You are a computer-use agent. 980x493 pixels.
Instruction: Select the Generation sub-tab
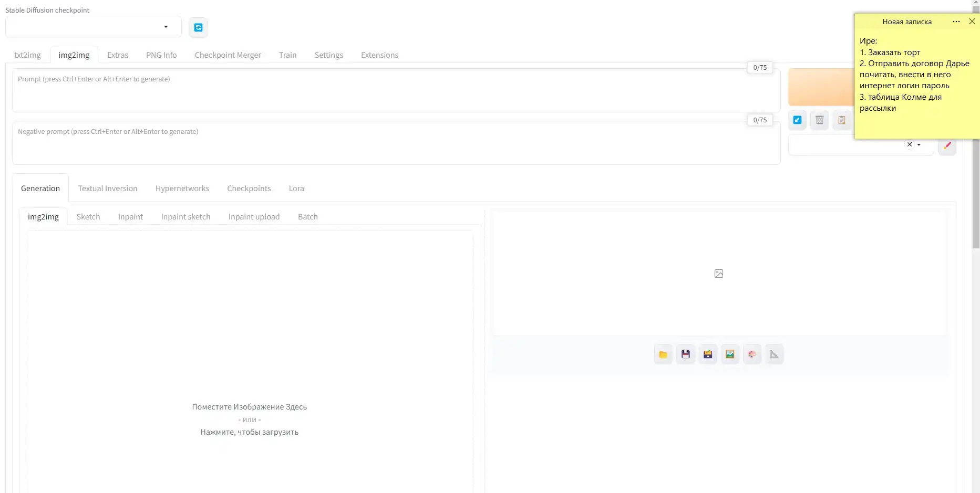tap(40, 188)
